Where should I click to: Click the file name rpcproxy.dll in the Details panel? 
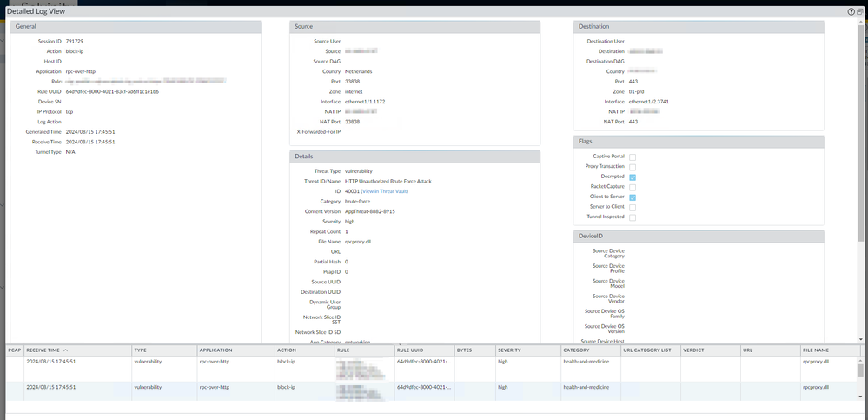point(358,242)
